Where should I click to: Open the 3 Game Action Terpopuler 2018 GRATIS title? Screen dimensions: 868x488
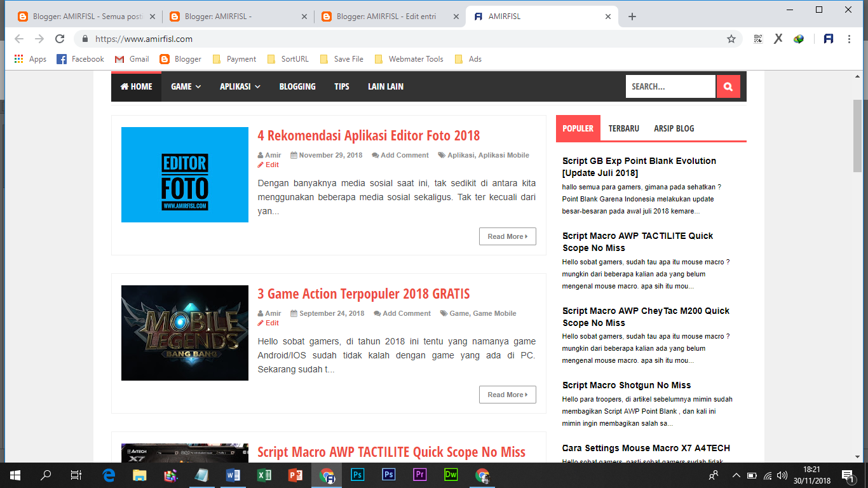coord(363,294)
